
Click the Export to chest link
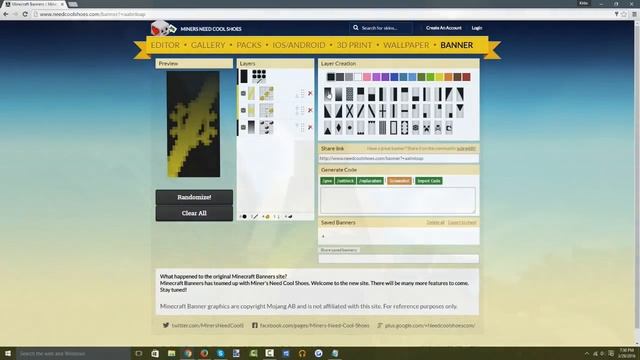point(462,222)
